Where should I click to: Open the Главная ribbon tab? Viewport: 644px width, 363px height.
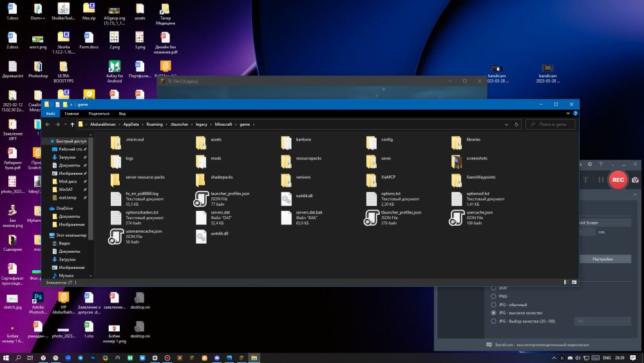[x=71, y=113]
